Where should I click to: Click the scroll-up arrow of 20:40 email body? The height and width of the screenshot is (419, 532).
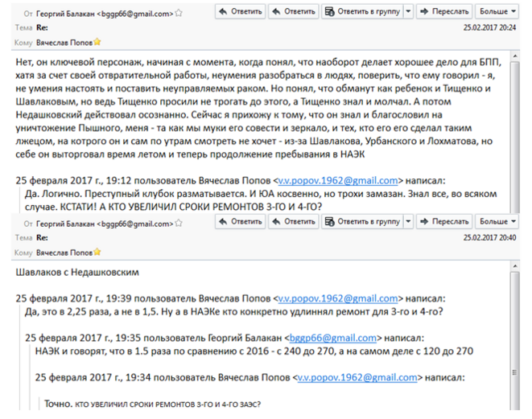click(x=515, y=266)
